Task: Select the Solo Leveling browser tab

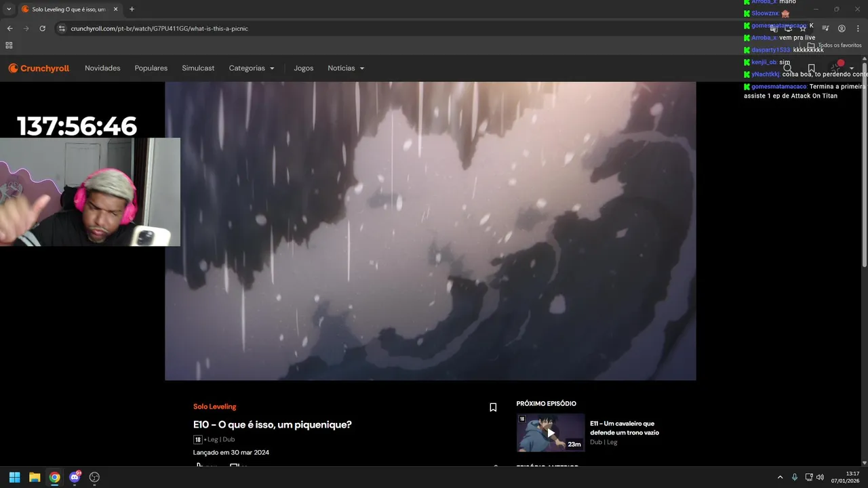Action: pyautogui.click(x=69, y=9)
